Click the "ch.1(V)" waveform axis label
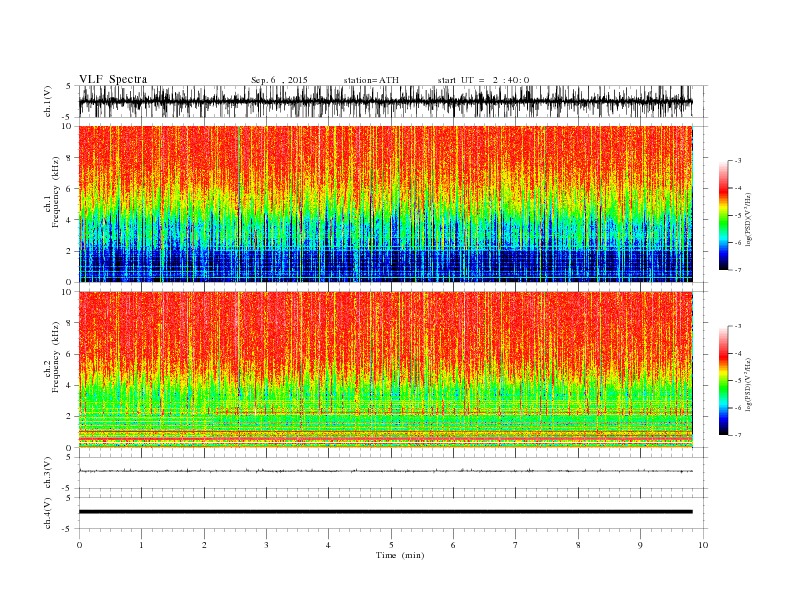The height and width of the screenshot is (612, 792). [x=48, y=101]
